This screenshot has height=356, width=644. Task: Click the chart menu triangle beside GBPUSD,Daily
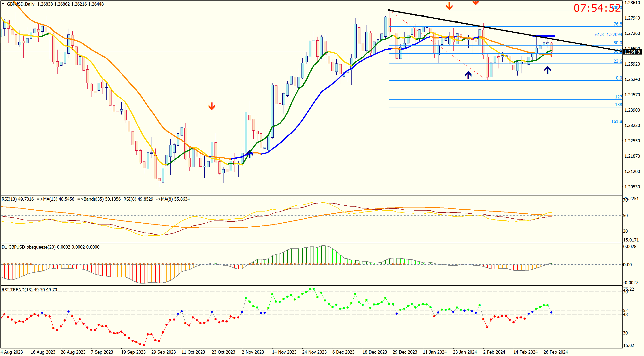(3, 4)
